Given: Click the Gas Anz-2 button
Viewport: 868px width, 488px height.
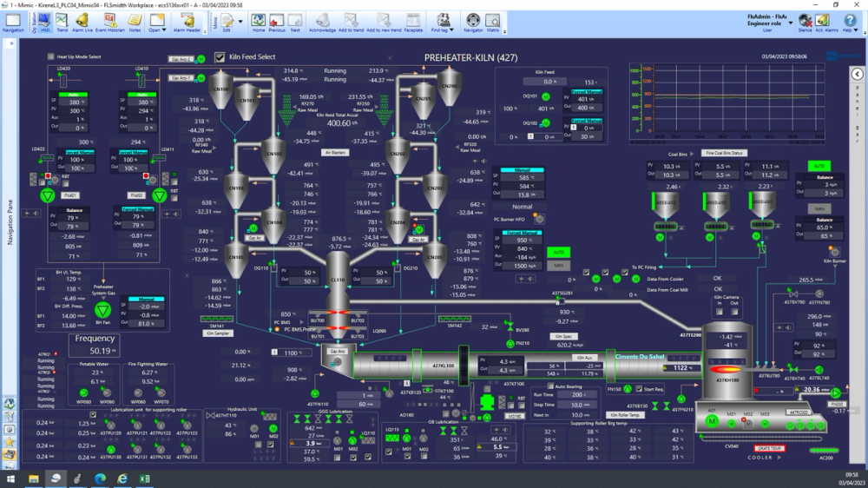Looking at the screenshot, I should [181, 59].
